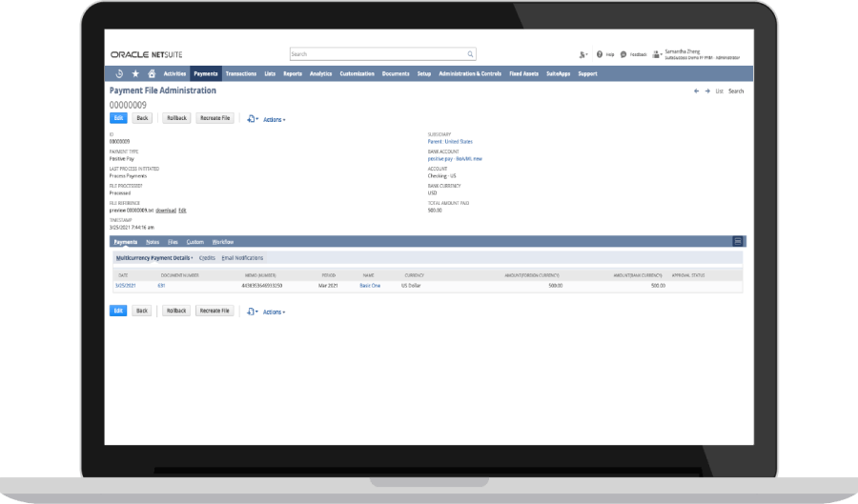The image size is (858, 504).
Task: Open document number 631 link
Action: click(161, 285)
